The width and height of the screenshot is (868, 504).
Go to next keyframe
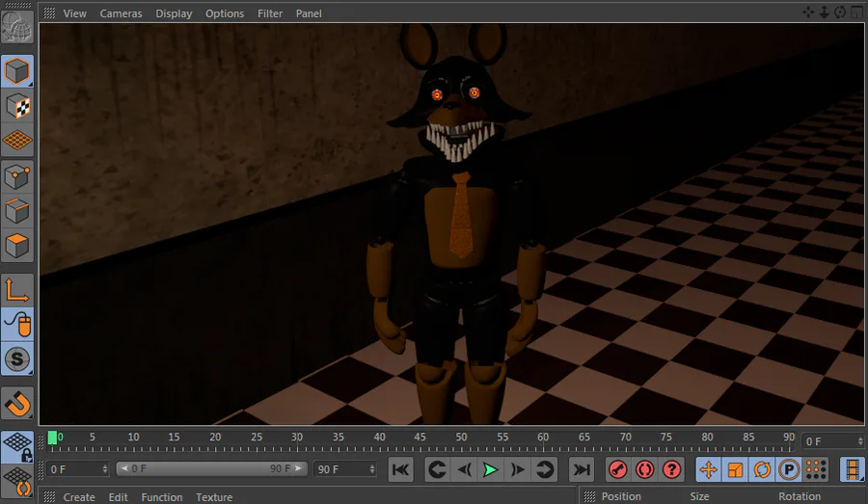tap(544, 469)
